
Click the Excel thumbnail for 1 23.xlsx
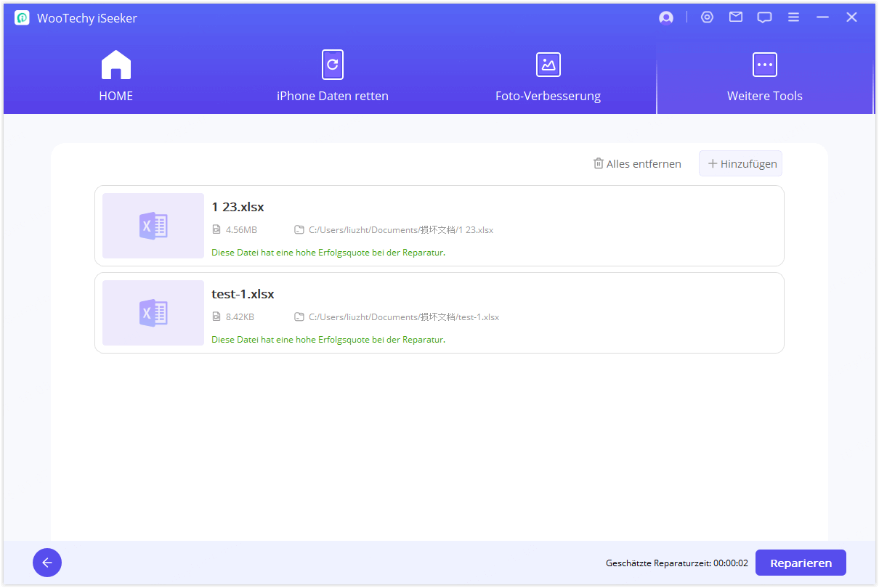pos(153,226)
